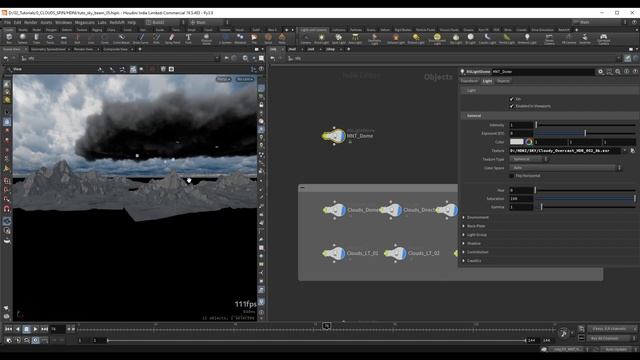Open the File menu
This screenshot has height=360, width=640.
tap(8, 22)
